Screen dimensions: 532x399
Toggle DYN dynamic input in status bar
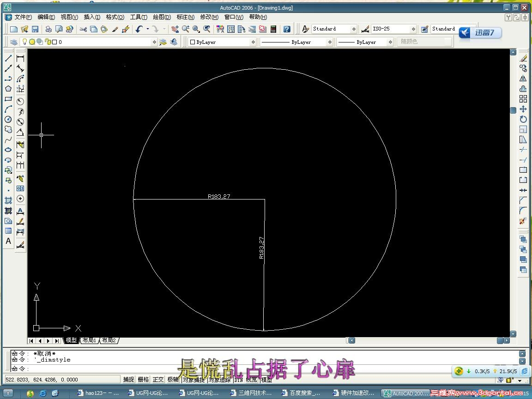[239, 380]
